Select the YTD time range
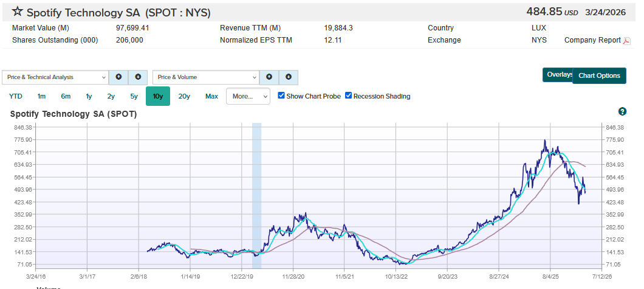This screenshot has width=644, height=289. [x=16, y=96]
